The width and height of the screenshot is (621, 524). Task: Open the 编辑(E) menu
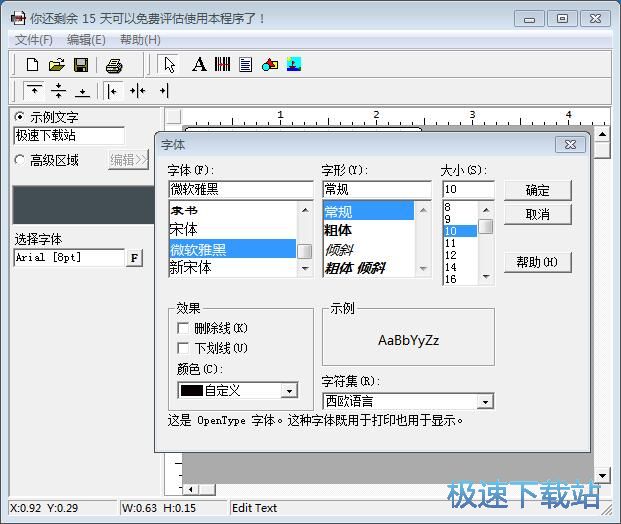tap(86, 39)
